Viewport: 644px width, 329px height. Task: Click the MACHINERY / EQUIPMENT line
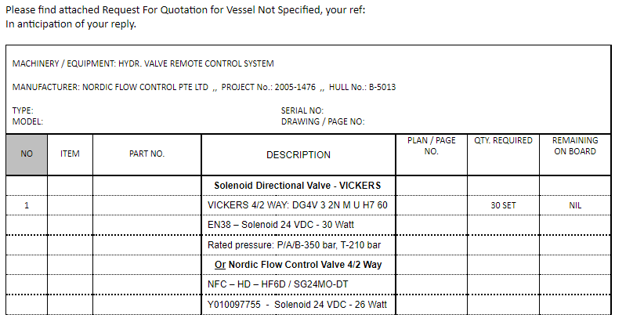pos(143,63)
